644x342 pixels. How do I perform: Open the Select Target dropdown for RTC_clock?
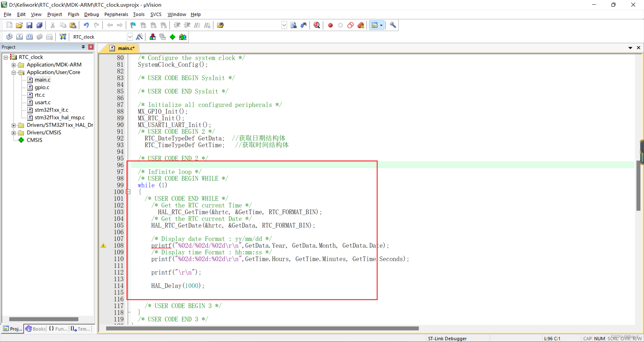pyautogui.click(x=130, y=37)
